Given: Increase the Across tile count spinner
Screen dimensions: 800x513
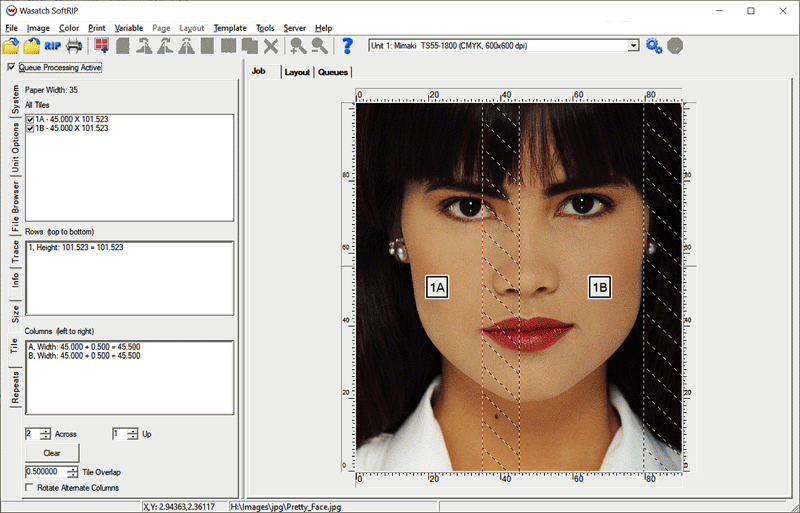Looking at the screenshot, I should pyautogui.click(x=45, y=430).
